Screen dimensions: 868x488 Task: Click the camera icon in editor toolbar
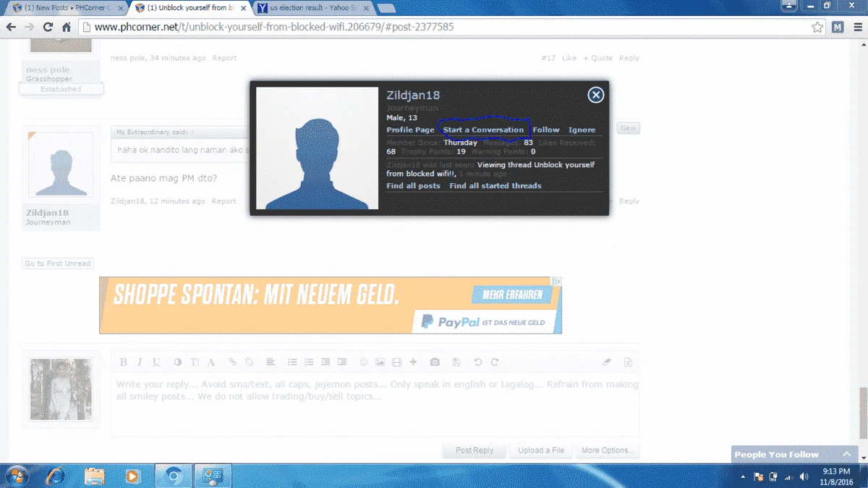point(435,362)
